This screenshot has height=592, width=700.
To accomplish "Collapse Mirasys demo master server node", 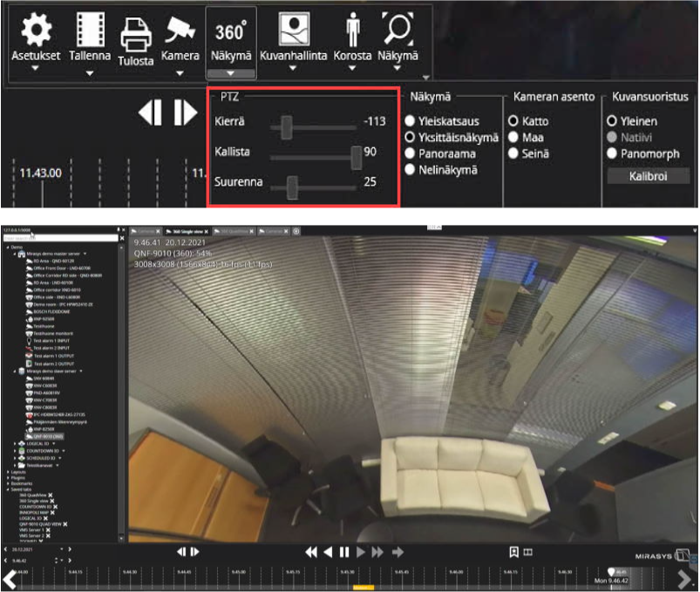I will coord(14,254).
